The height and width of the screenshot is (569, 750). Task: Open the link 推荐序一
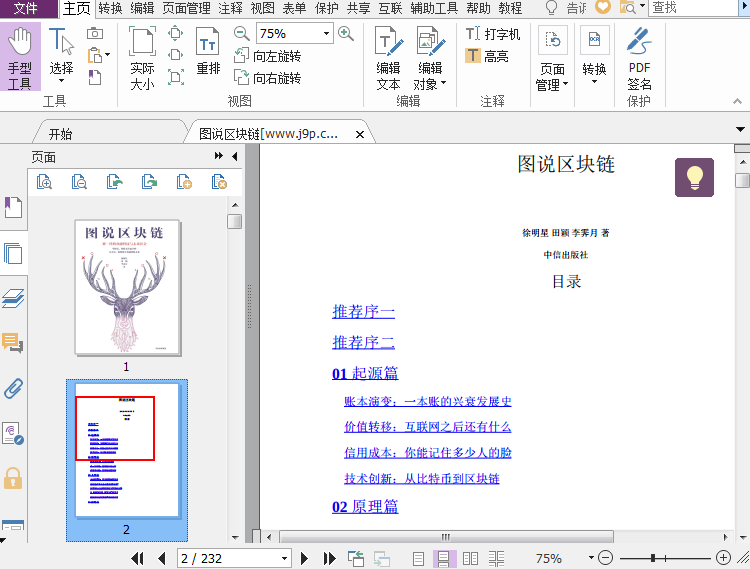pyautogui.click(x=364, y=312)
